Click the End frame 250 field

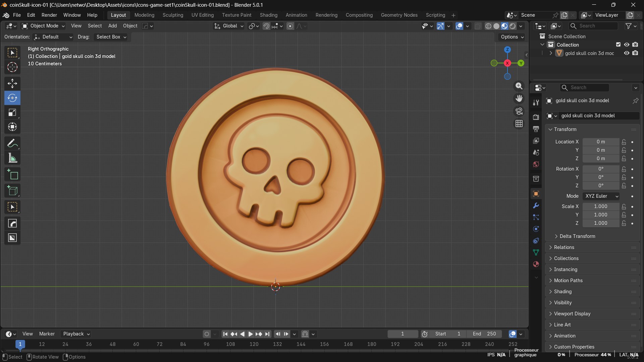pyautogui.click(x=484, y=334)
